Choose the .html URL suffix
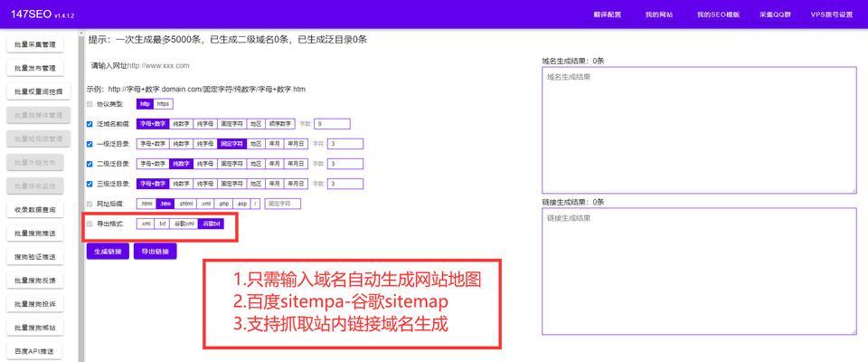 click(x=146, y=204)
